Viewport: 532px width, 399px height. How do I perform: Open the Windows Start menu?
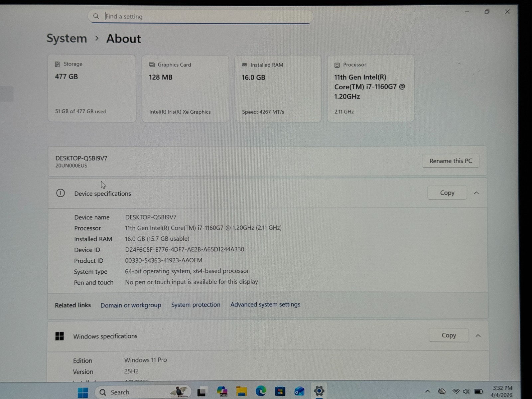click(83, 392)
